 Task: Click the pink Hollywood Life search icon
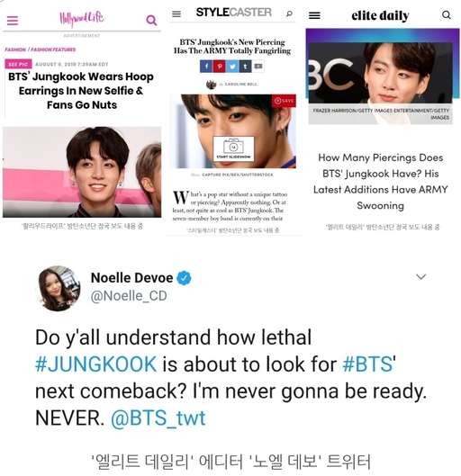pyautogui.click(x=151, y=20)
